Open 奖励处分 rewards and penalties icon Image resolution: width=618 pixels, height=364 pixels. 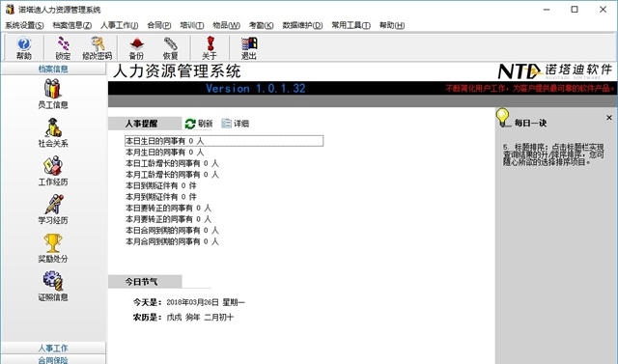[53, 248]
